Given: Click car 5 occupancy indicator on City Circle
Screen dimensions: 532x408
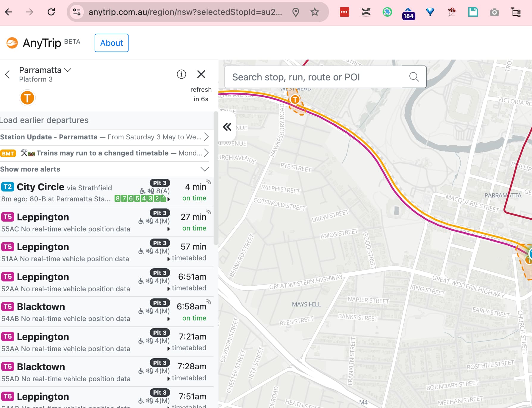Looking at the screenshot, I should click(x=137, y=199).
